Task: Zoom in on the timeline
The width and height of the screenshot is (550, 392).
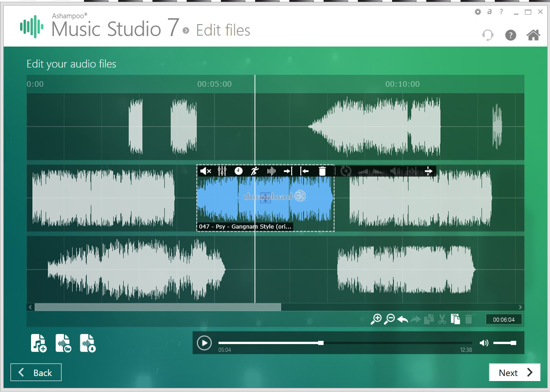Action: 376,319
